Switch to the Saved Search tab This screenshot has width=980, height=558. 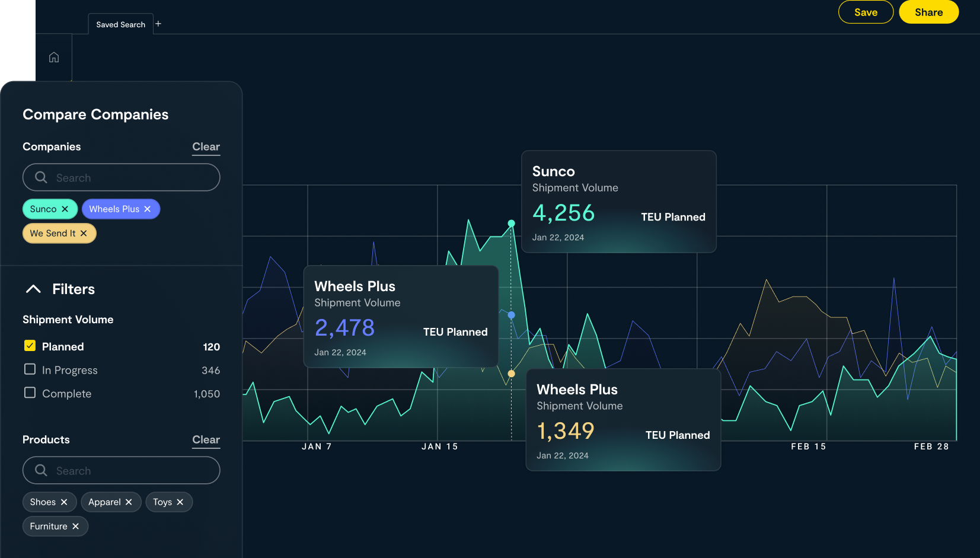(x=120, y=24)
